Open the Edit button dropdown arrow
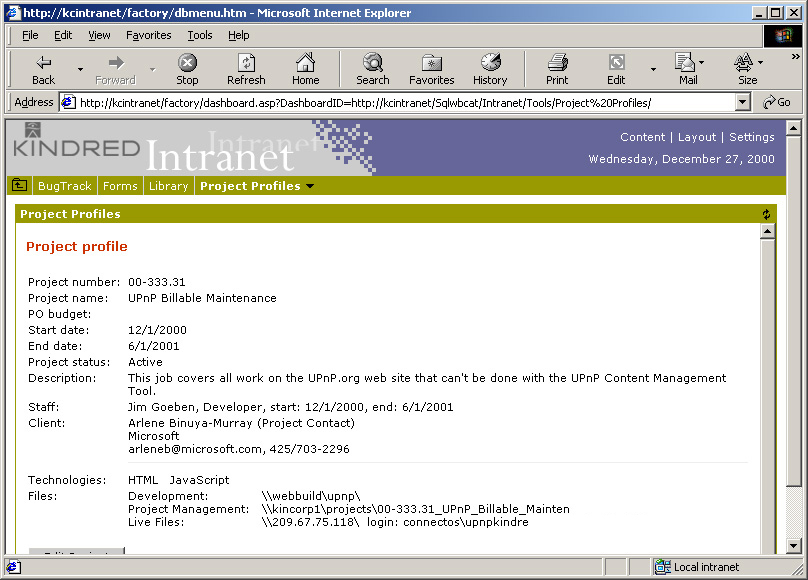The width and height of the screenshot is (808, 580). coord(653,69)
